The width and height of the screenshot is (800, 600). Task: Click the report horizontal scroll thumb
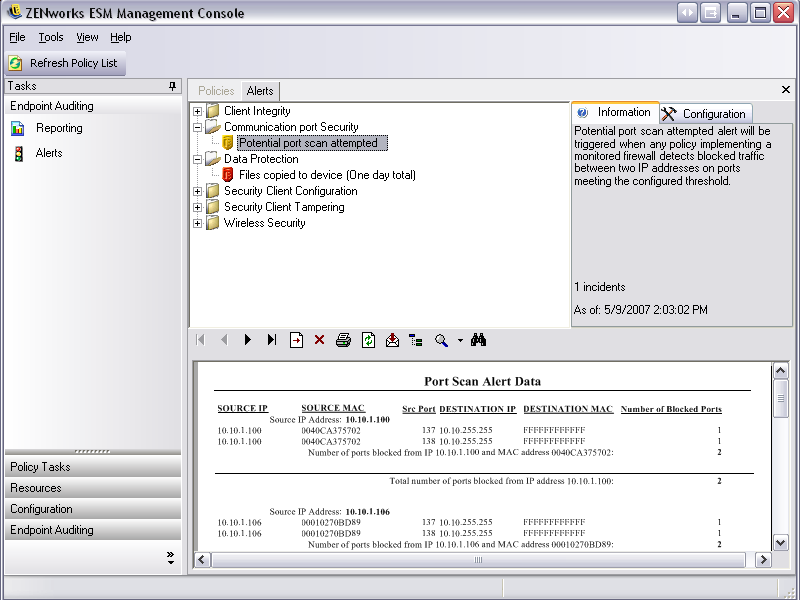point(478,560)
